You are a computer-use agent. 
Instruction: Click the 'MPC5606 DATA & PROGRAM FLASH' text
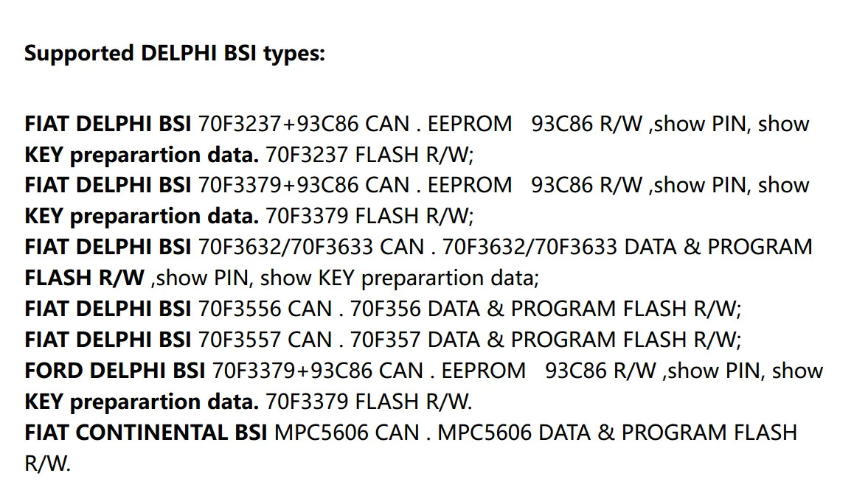click(x=617, y=432)
